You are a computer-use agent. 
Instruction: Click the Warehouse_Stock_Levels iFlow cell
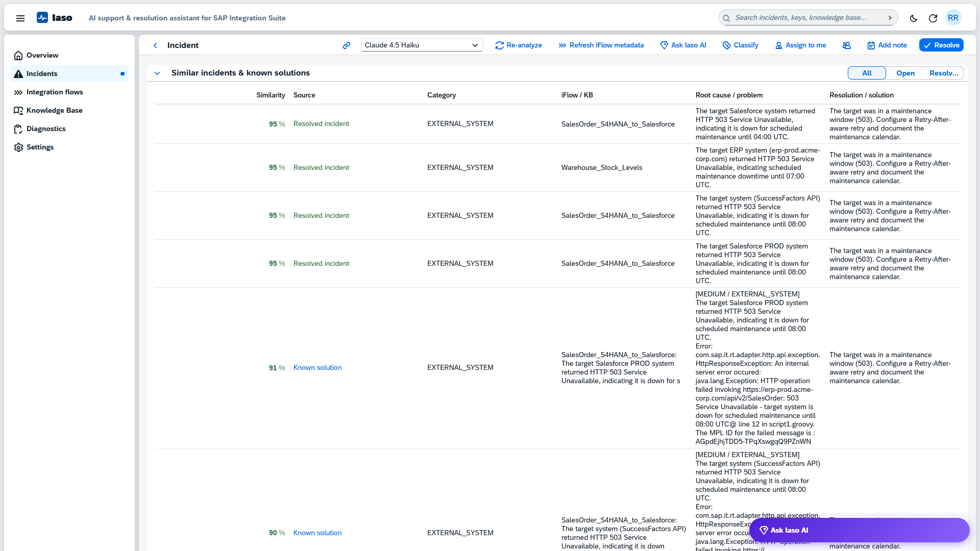tap(602, 168)
